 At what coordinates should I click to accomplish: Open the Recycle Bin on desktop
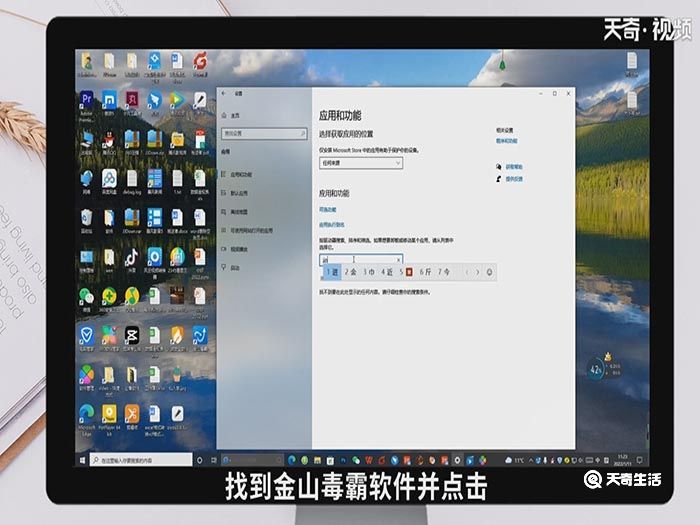(86, 220)
